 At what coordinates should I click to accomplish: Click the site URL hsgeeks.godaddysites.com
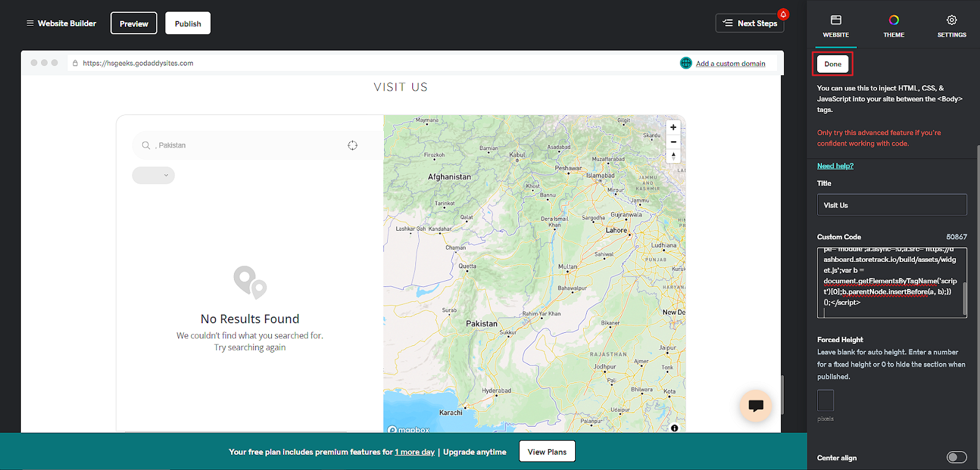tap(138, 63)
